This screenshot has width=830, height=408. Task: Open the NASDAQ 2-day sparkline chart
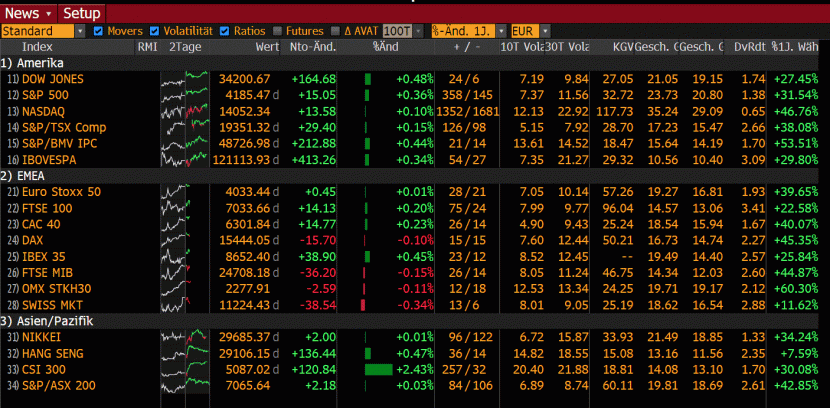(x=185, y=112)
